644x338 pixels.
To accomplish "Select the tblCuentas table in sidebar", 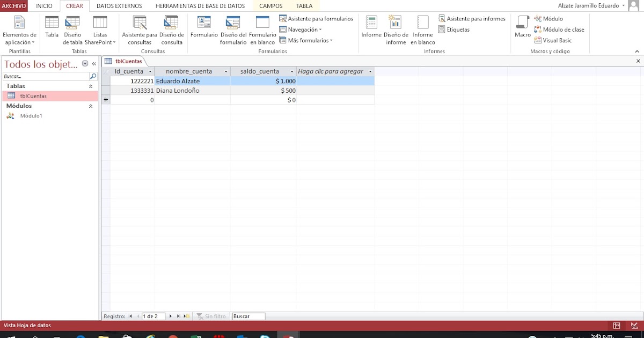I will (x=32, y=95).
